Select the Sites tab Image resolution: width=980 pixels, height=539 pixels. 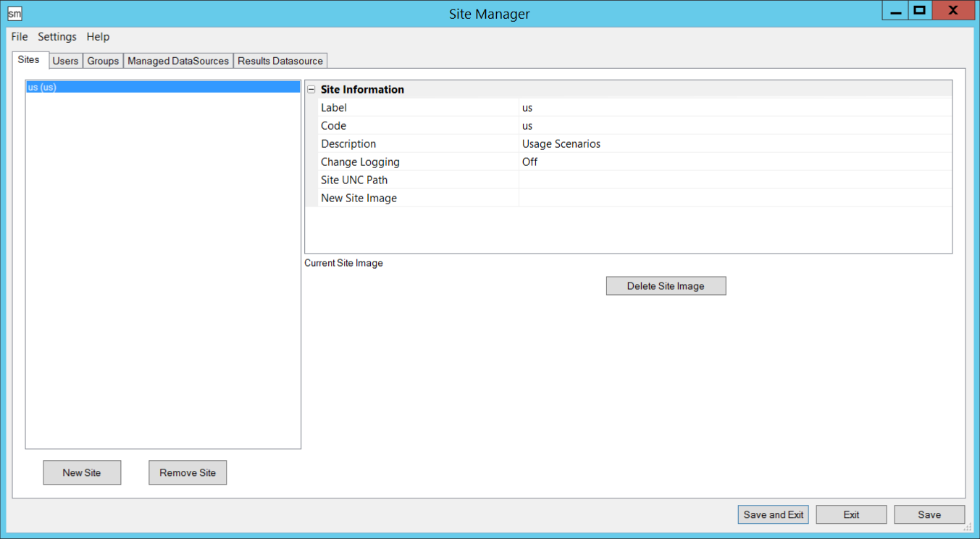[29, 60]
